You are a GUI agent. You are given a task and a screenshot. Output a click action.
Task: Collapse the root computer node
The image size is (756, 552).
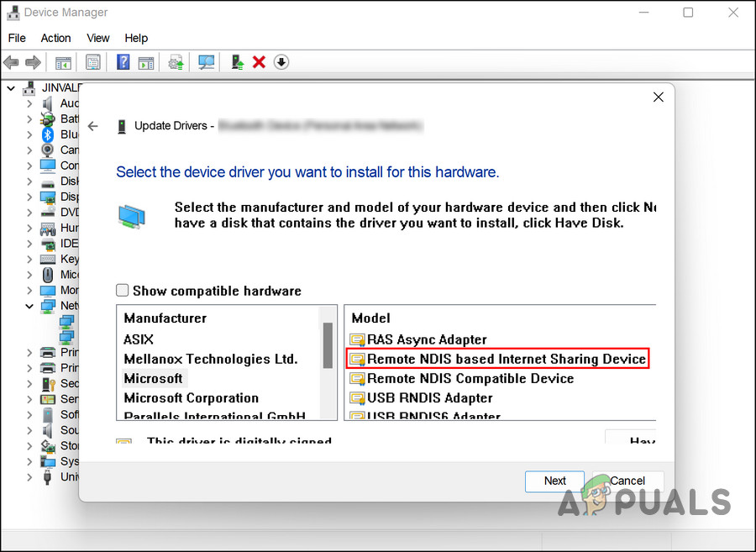(x=11, y=88)
